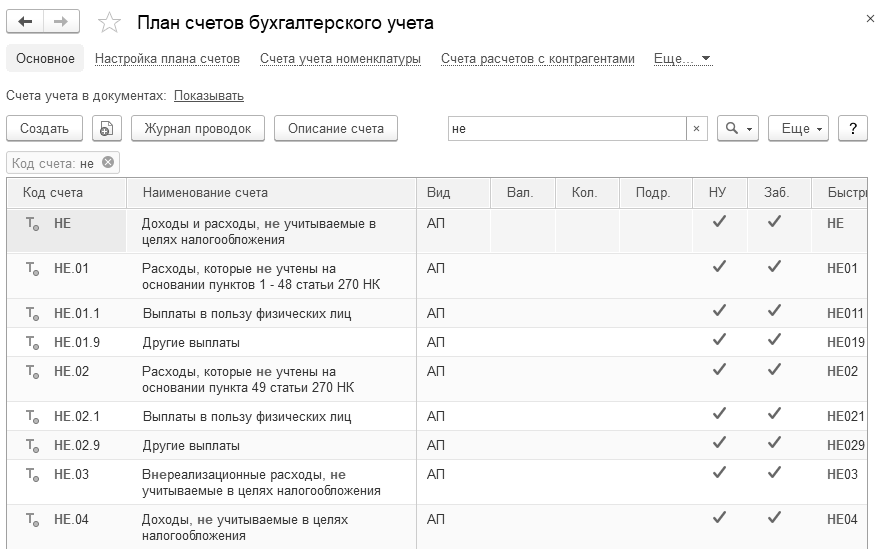Open help with the question mark button
The width and height of the screenshot is (875, 549).
(x=852, y=129)
